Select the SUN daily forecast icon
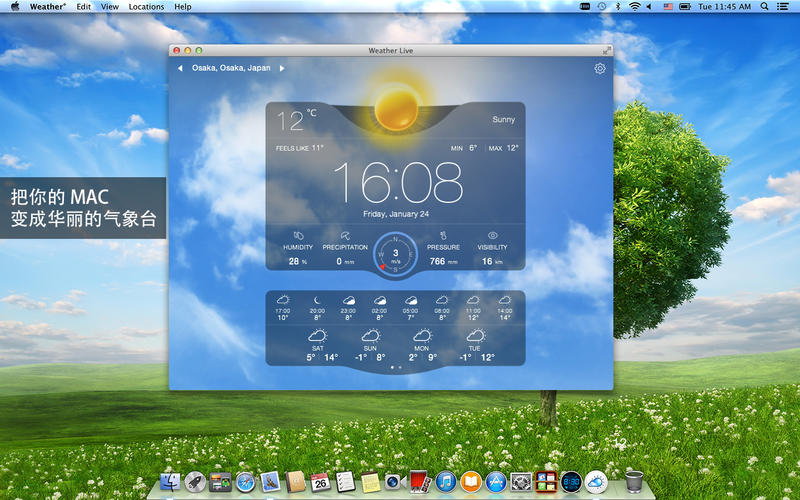This screenshot has width=800, height=500. click(x=370, y=336)
